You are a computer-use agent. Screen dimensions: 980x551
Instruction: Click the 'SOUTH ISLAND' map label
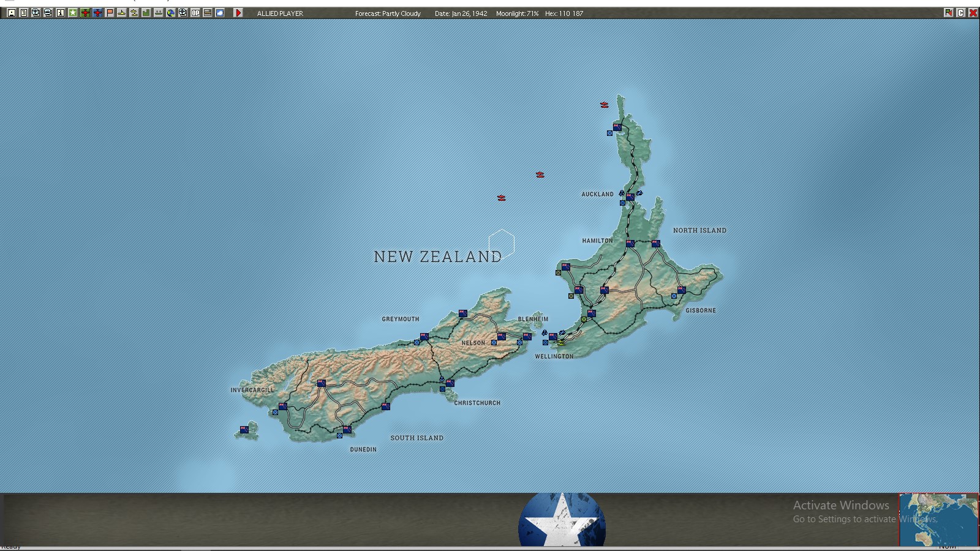coord(417,438)
